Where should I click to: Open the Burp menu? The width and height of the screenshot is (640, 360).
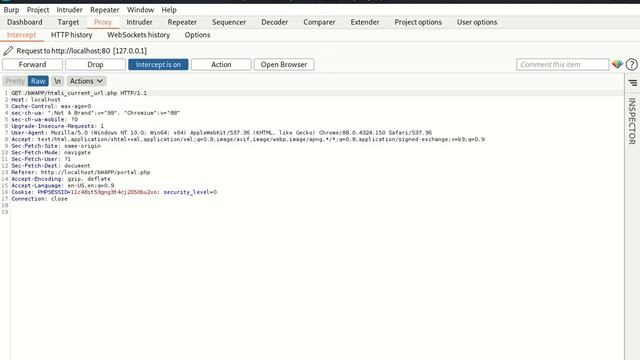[11, 10]
